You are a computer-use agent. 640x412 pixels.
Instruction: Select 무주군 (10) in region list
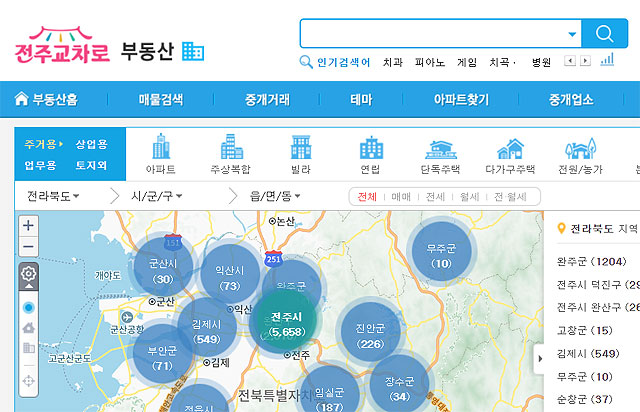pos(585,376)
